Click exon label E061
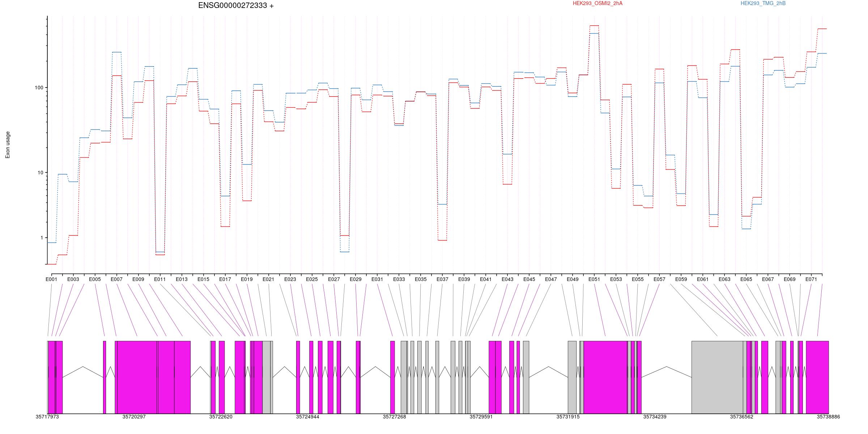The height and width of the screenshot is (434, 868). 703,279
